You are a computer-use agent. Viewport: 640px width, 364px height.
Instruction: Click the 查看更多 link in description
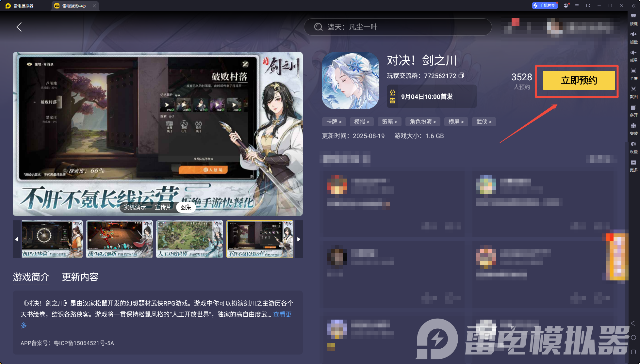point(282,314)
